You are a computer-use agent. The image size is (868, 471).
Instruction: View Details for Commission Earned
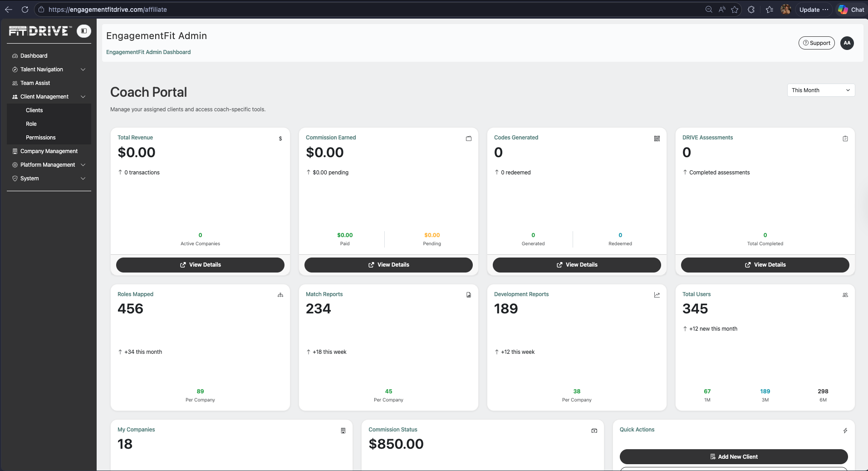[388, 265]
